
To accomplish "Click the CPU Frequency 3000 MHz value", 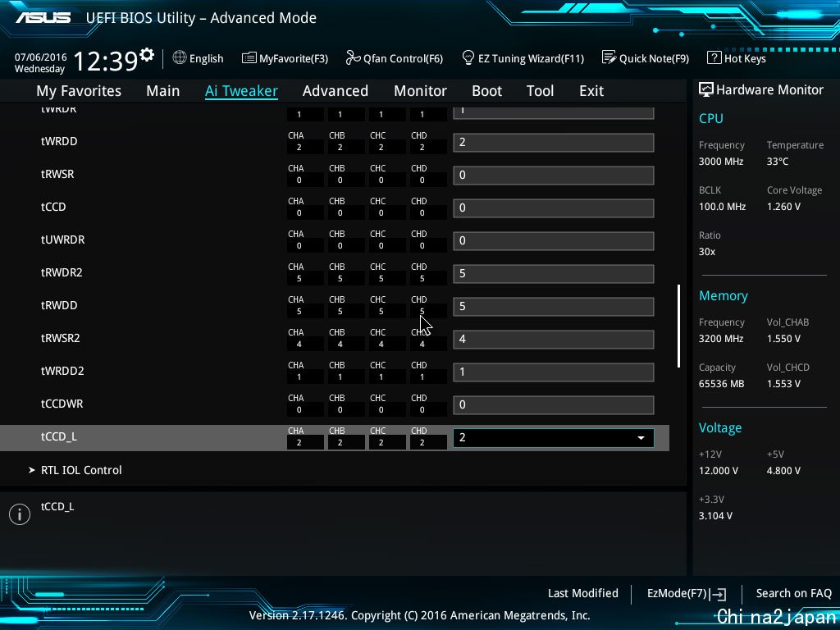I will [720, 162].
